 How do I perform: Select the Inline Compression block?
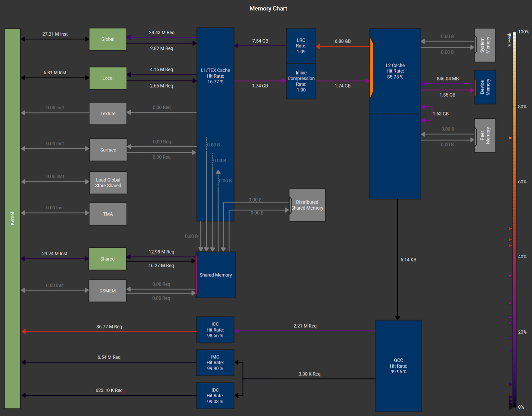[x=301, y=81]
